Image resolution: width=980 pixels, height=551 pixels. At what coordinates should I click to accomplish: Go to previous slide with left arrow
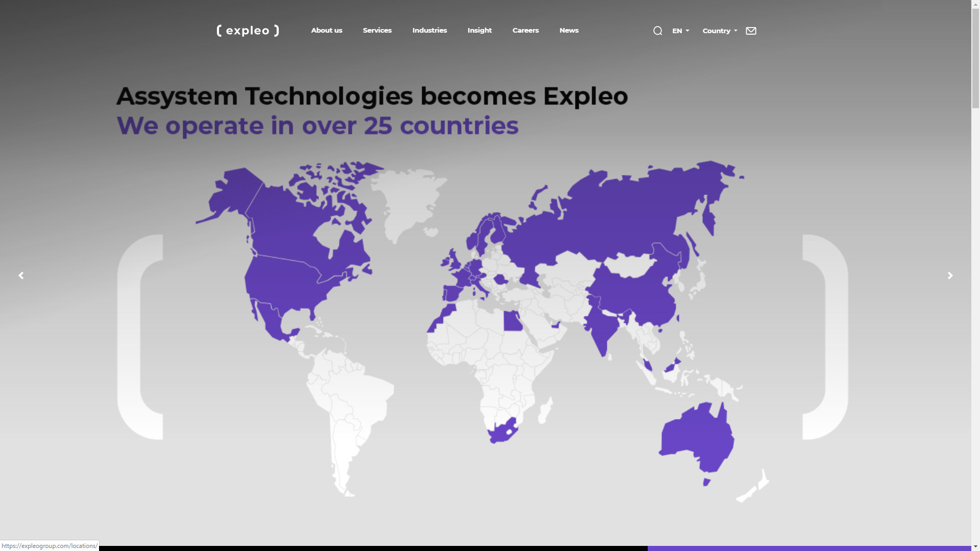click(x=21, y=275)
